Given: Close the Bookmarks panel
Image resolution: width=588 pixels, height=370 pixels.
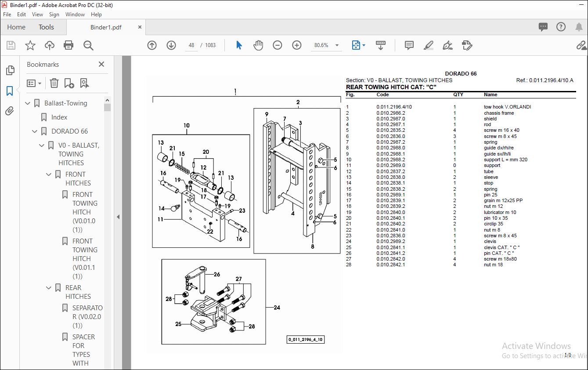Looking at the screenshot, I should [101, 64].
